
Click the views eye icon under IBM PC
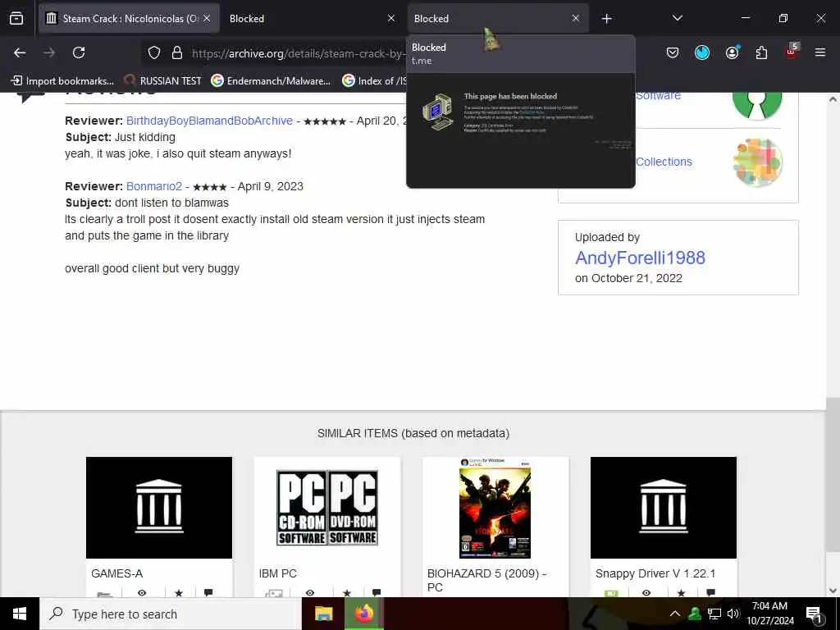point(309,592)
